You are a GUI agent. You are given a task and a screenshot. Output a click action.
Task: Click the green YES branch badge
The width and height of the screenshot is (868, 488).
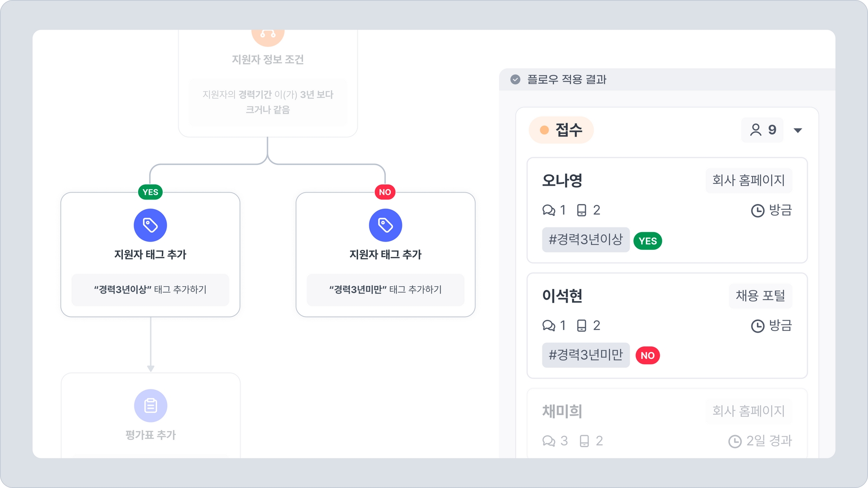pyautogui.click(x=150, y=192)
